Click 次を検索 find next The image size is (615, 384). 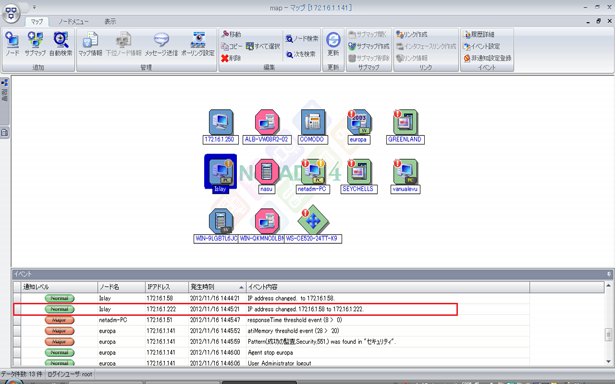(300, 54)
